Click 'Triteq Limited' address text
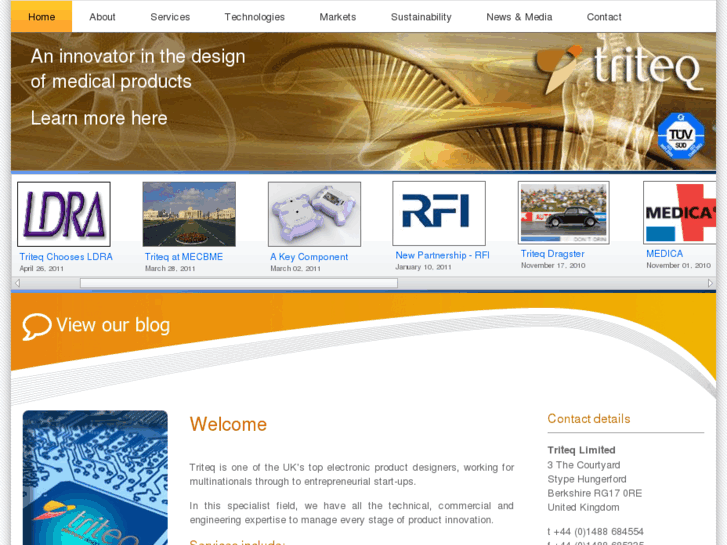727x545 pixels. (x=581, y=450)
